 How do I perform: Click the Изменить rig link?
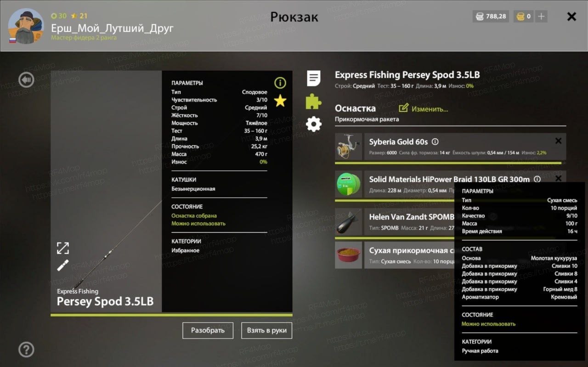[424, 109]
